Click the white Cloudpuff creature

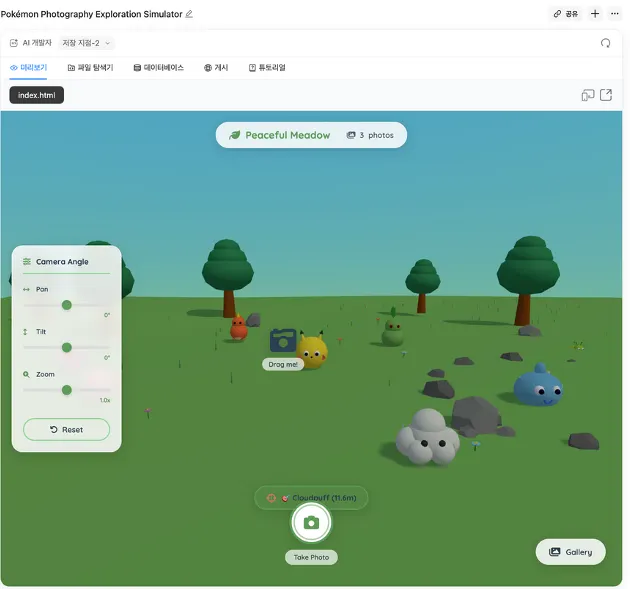(x=428, y=438)
